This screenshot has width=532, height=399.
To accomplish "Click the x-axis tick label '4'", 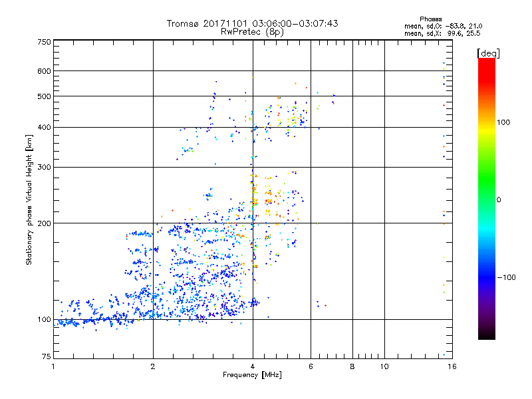I will (x=253, y=366).
